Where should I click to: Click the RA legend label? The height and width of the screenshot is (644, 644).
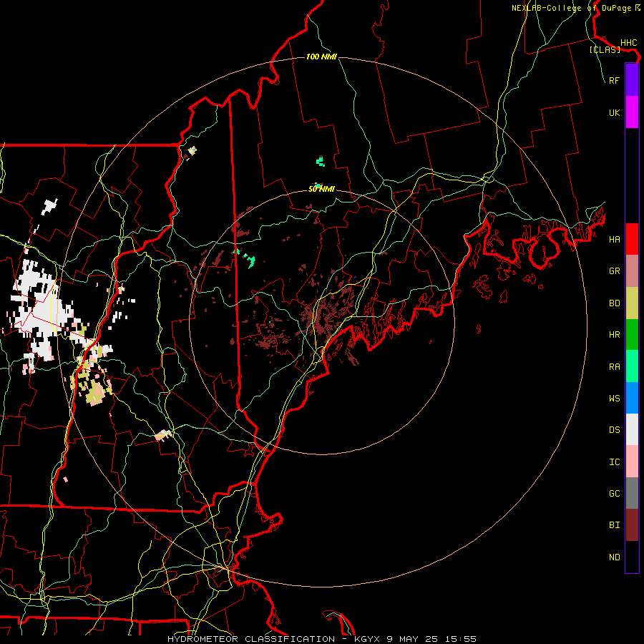tap(614, 367)
